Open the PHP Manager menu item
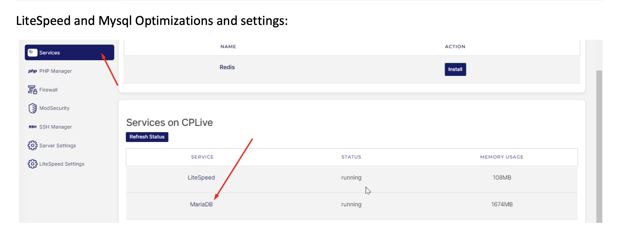Screen dimensions: 644x251 point(55,71)
